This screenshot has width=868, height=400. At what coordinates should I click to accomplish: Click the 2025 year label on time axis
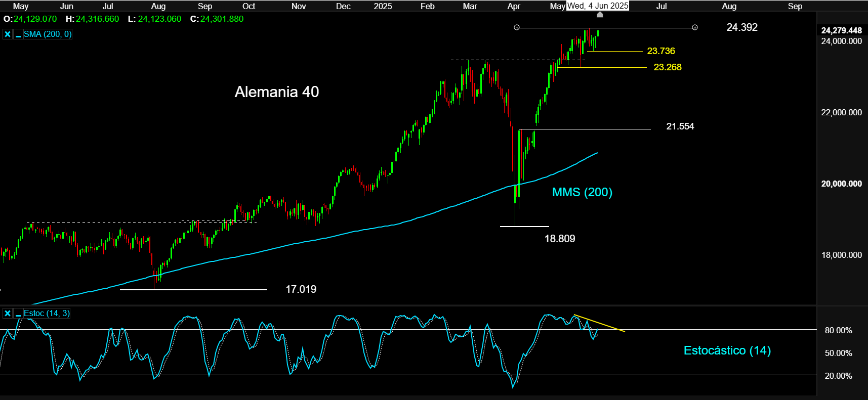click(383, 6)
